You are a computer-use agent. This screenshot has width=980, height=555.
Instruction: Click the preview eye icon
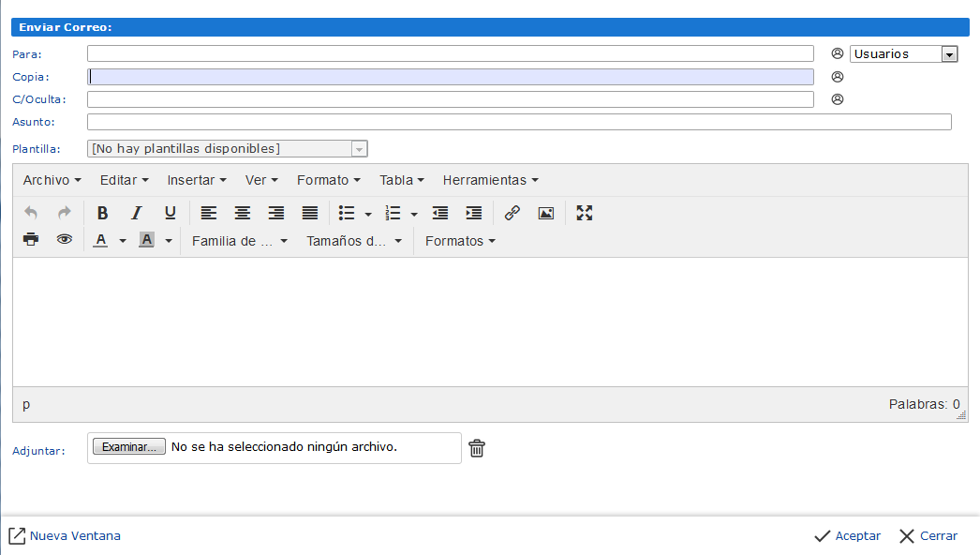(x=64, y=240)
